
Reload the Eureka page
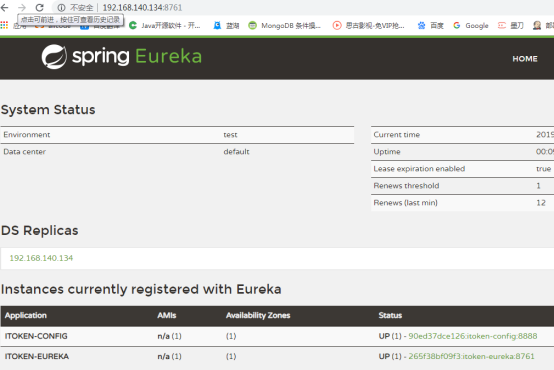(x=40, y=7)
